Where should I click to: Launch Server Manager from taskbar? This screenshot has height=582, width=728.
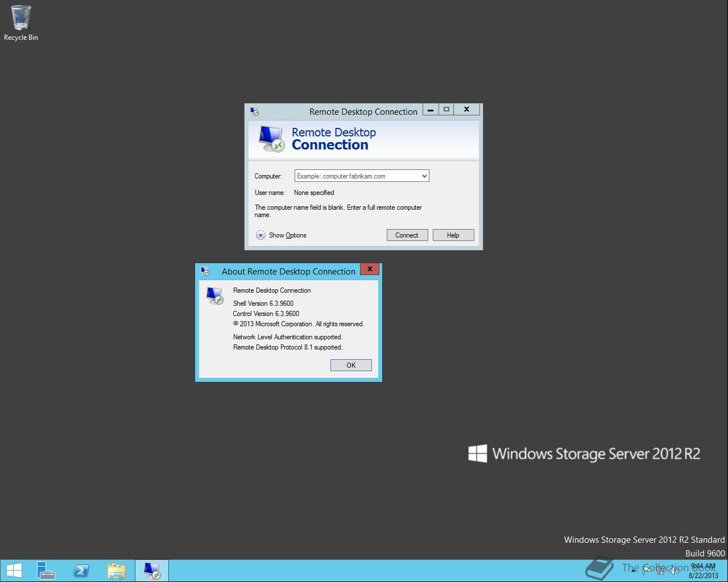pyautogui.click(x=46, y=571)
